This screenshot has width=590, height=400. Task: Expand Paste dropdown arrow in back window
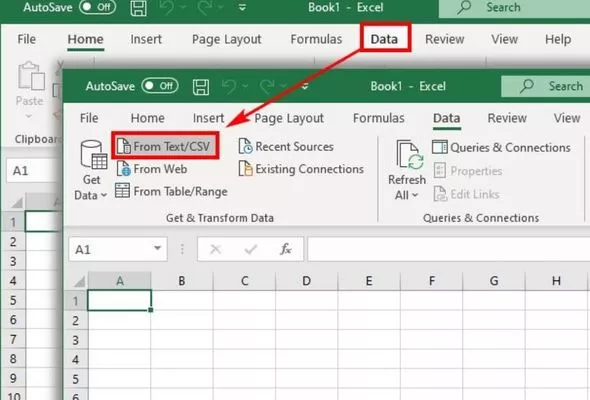pyautogui.click(x=29, y=117)
